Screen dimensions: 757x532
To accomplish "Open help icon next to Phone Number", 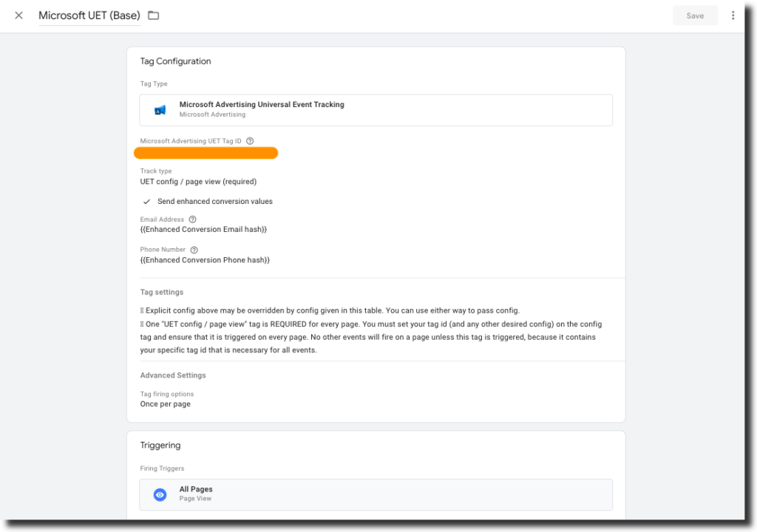I will coord(194,250).
